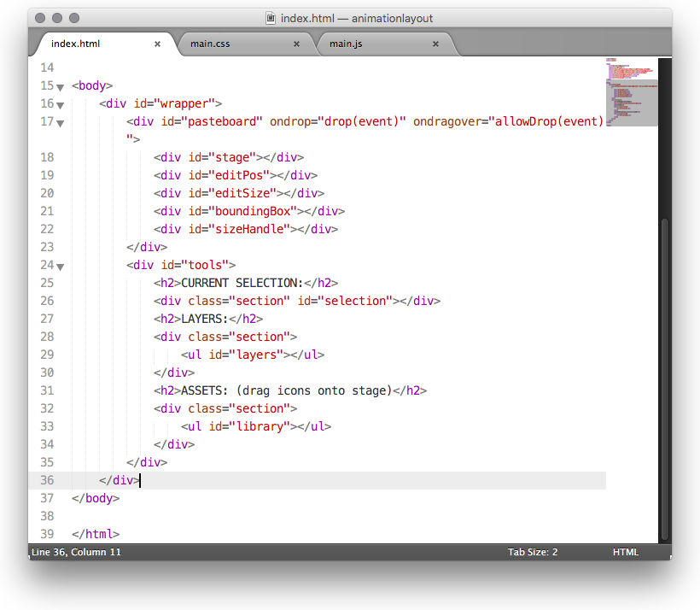
Task: Click the CURRENT SELECTION: heading text
Action: point(242,283)
